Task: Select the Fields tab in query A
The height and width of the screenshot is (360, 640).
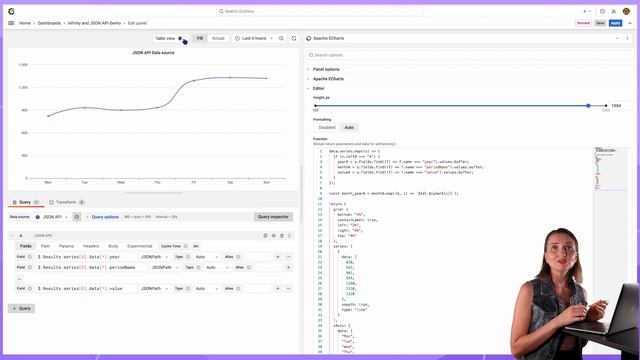Action: click(25, 246)
